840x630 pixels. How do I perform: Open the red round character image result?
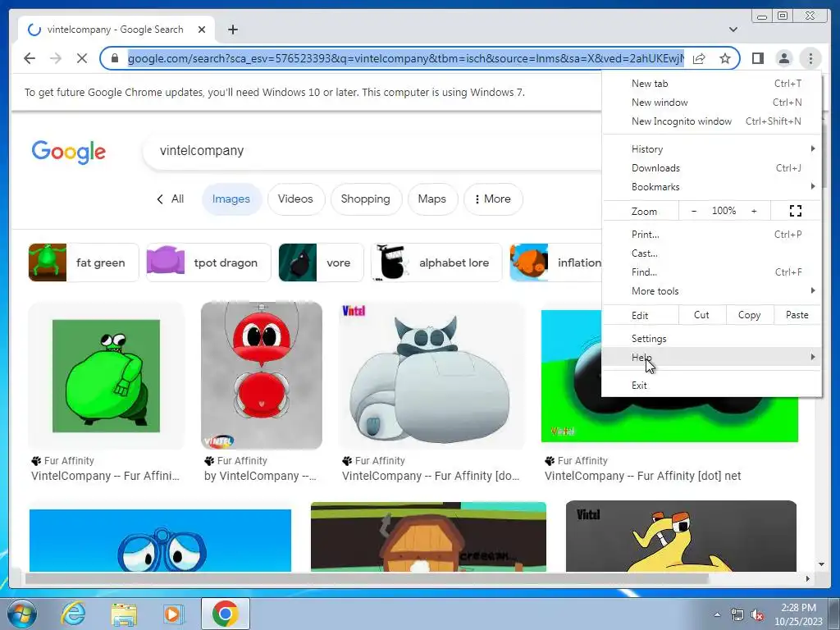tap(262, 376)
